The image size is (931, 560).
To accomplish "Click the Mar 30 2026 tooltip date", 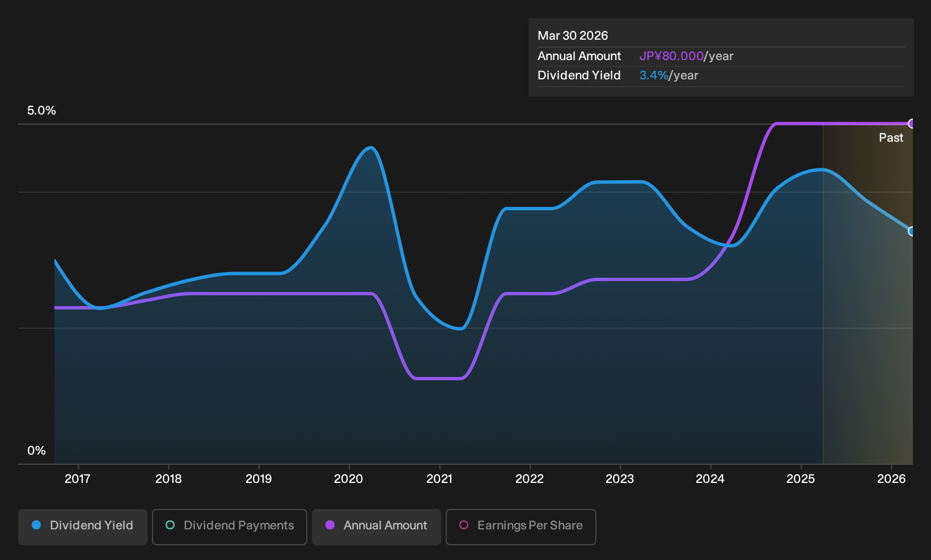I will 573,36.
